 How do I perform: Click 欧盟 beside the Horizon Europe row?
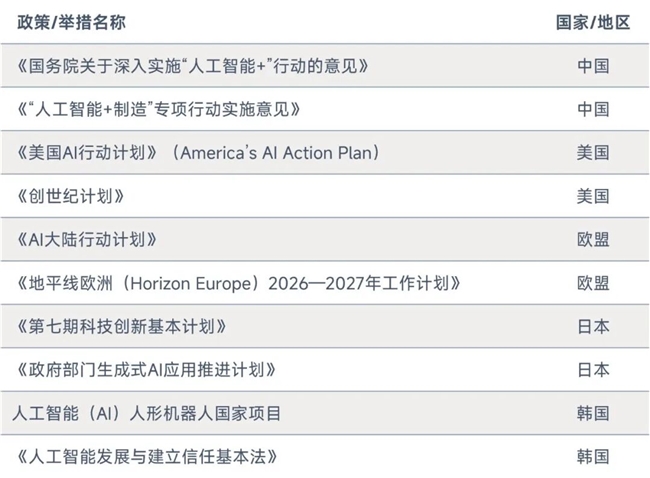(593, 283)
